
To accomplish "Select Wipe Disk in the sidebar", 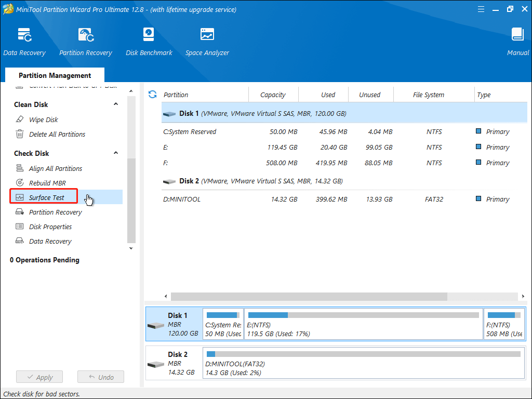I will coord(43,119).
